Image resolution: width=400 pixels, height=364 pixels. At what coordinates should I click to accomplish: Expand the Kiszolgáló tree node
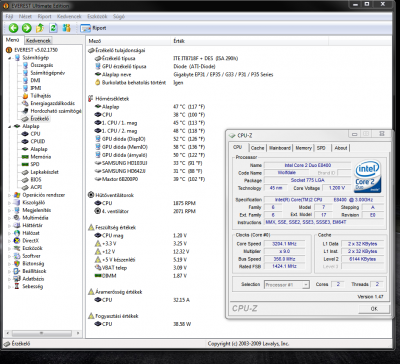tap(10, 203)
